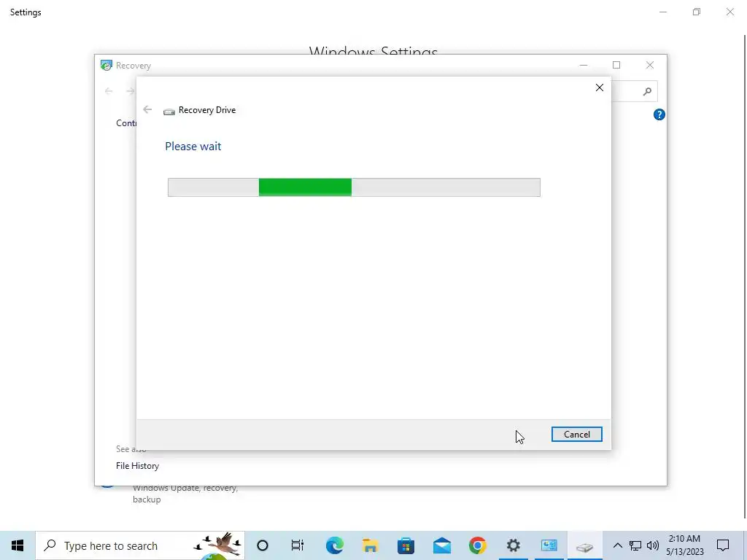Close the Settings window

[x=729, y=12]
